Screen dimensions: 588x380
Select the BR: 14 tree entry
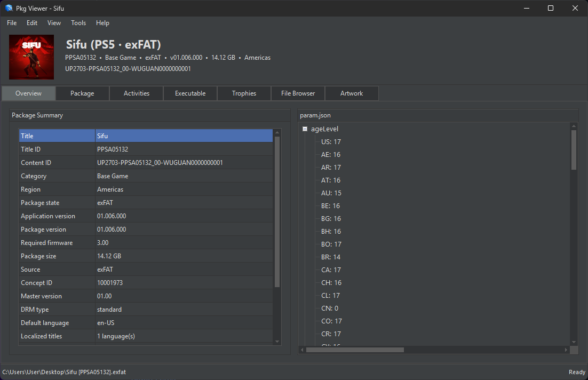pyautogui.click(x=331, y=257)
